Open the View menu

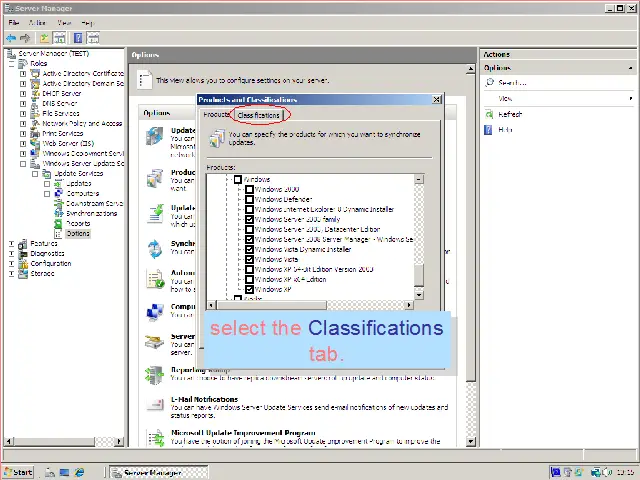click(64, 23)
